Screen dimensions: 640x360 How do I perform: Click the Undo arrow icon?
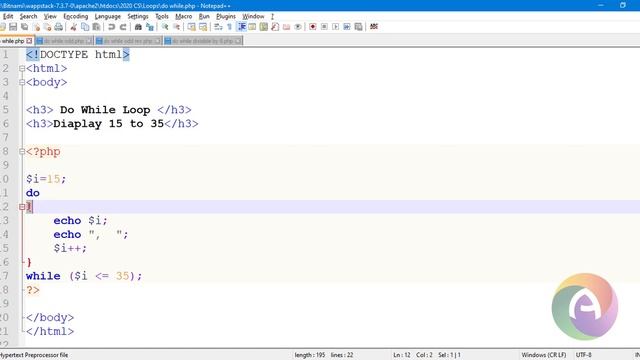111,27
